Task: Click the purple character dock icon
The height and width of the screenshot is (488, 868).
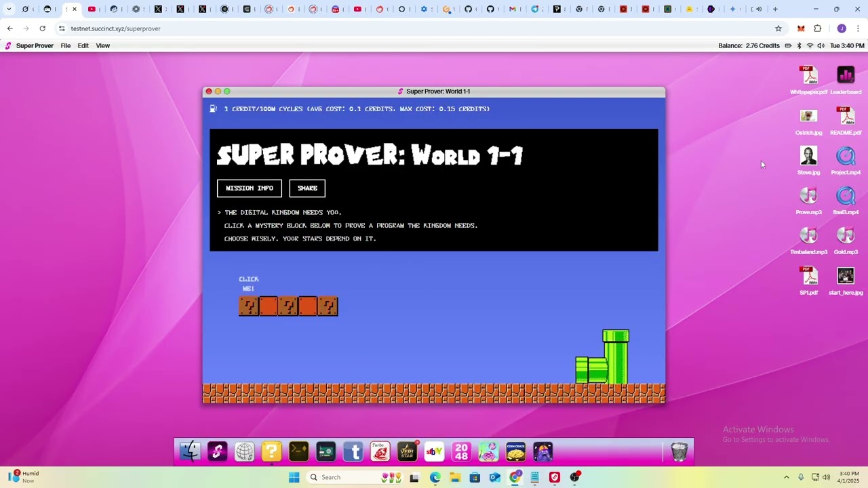Action: pyautogui.click(x=543, y=451)
